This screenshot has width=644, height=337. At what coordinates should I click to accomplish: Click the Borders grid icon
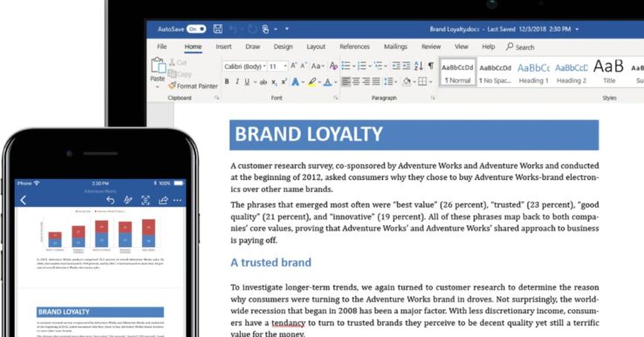[422, 81]
